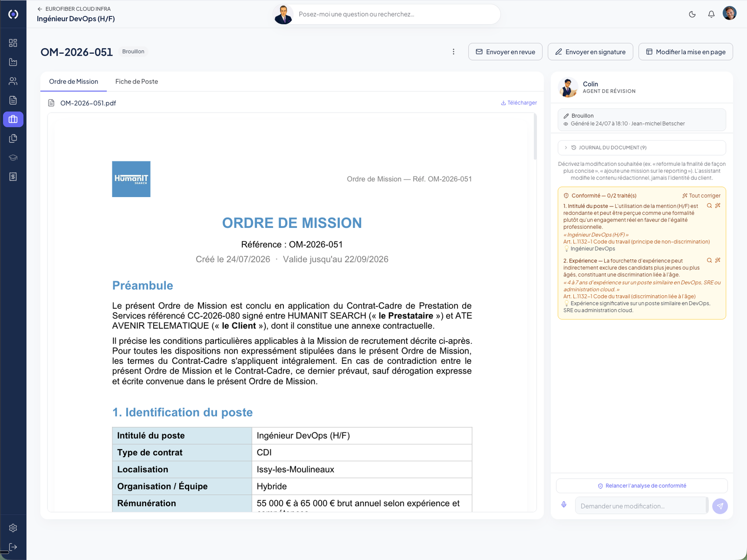Click the Brouillon status badge near title
Screen dimensions: 747x560
coord(133,52)
